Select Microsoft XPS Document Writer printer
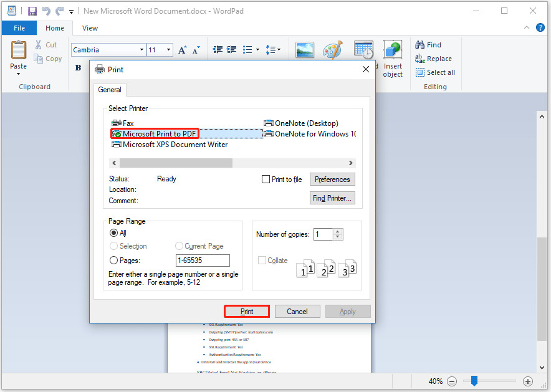The height and width of the screenshot is (392, 551). click(x=170, y=145)
